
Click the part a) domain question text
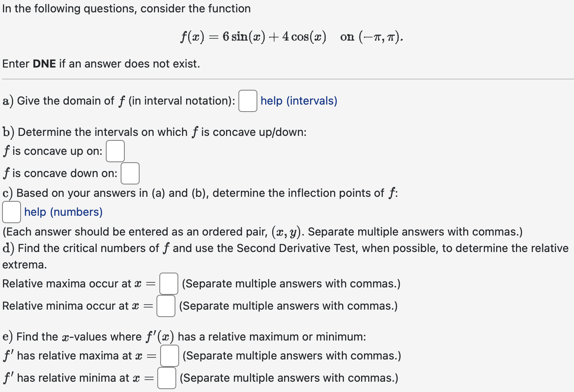pyautogui.click(x=119, y=100)
